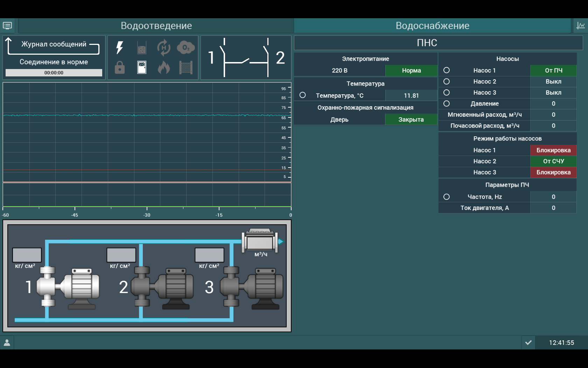Switch to the Водоснабжение tab
The height and width of the screenshot is (368, 588).
tap(432, 26)
